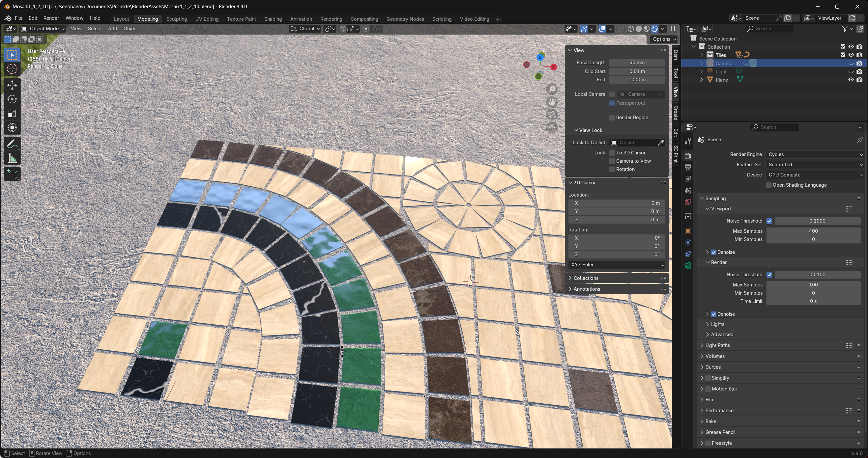Select the Measure tool
868x458 pixels.
point(12,158)
